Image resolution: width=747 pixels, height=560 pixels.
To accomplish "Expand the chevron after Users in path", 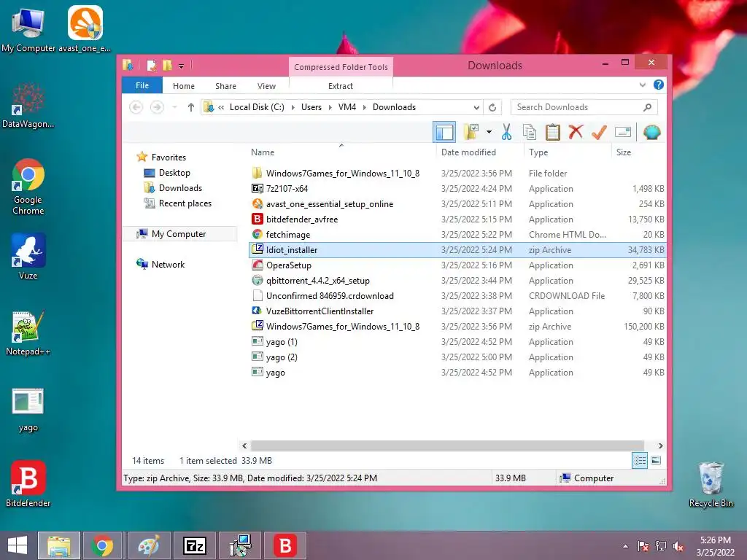I will (x=330, y=108).
